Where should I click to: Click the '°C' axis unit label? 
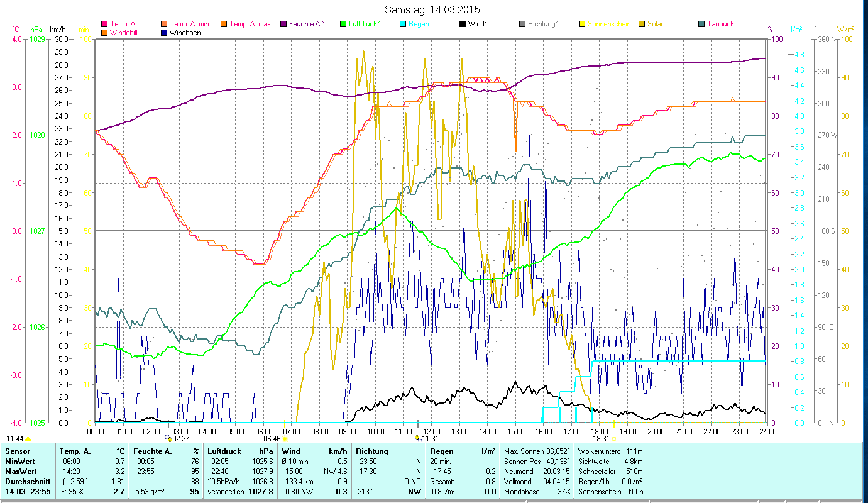click(x=16, y=30)
